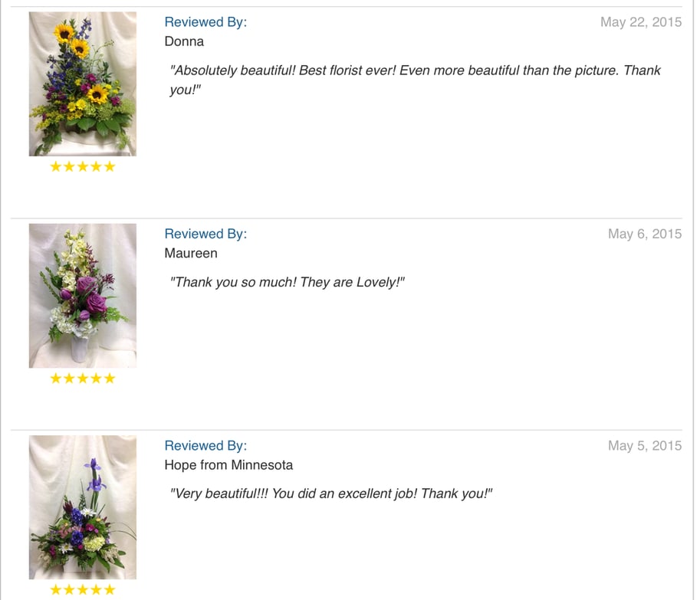Click the "Very beautiful!!!" review text

pos(330,493)
